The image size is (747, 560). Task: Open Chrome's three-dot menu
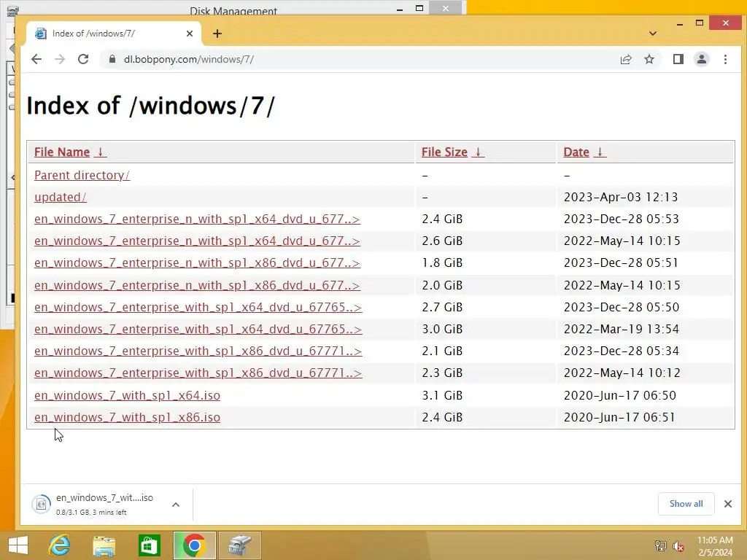pyautogui.click(x=725, y=59)
